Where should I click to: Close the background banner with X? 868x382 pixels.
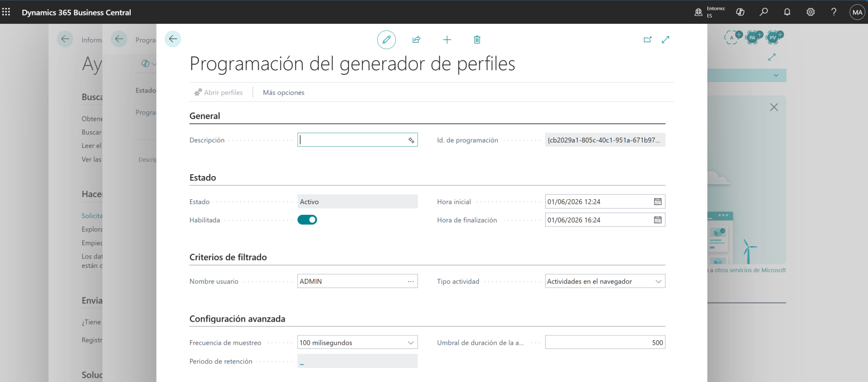click(774, 107)
